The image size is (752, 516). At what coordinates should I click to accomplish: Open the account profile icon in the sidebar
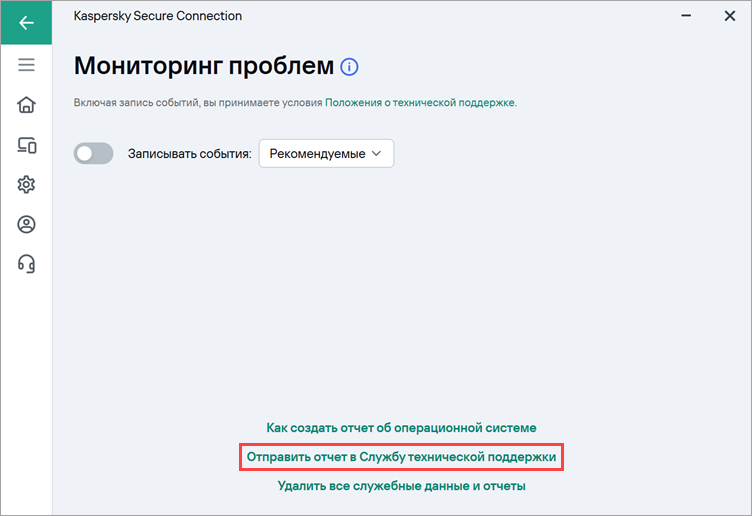coord(26,224)
